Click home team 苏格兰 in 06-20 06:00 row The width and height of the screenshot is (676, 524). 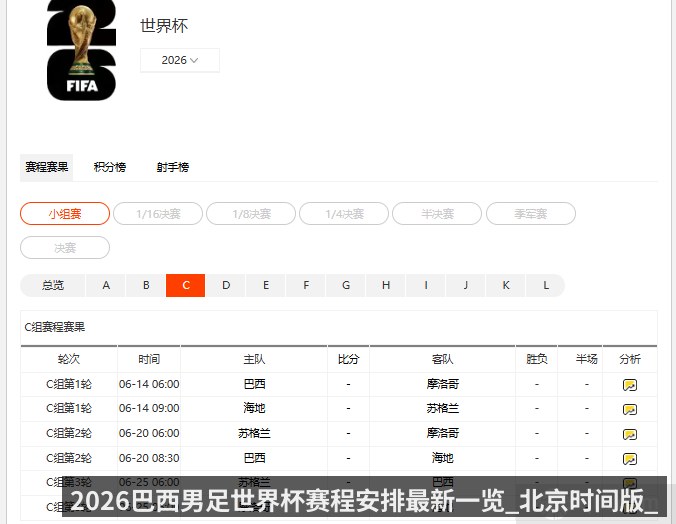point(254,433)
